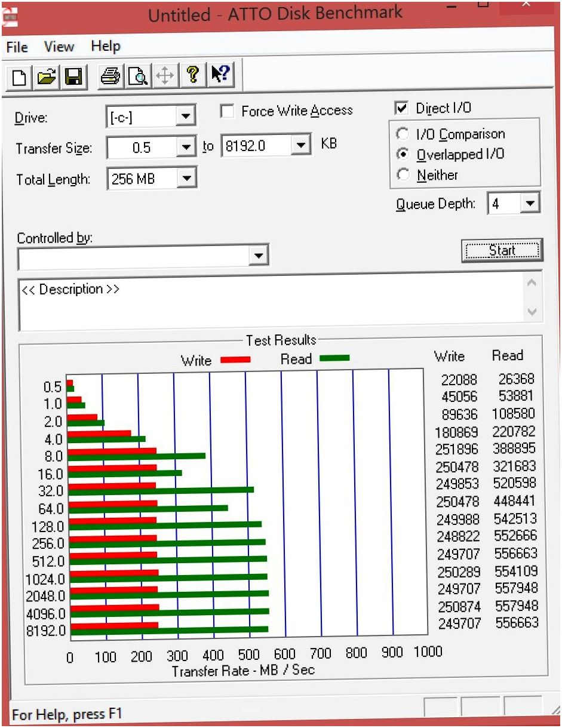Expand the minimum Transfer Size 0.5 dropdown
Screen dimensions: 562x728
tap(186, 147)
